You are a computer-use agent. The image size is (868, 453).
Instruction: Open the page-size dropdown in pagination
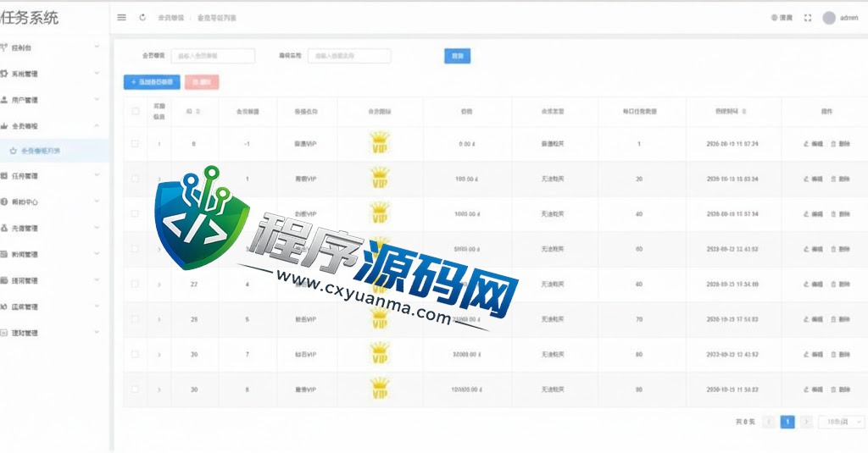point(842,422)
